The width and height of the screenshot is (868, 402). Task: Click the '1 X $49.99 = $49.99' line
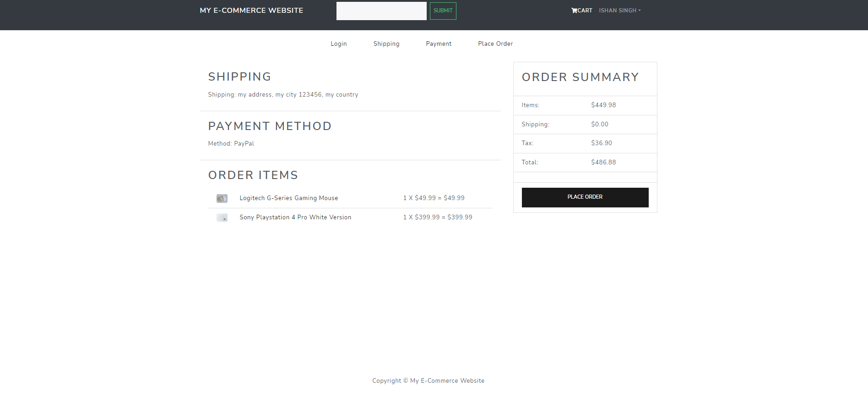point(434,198)
